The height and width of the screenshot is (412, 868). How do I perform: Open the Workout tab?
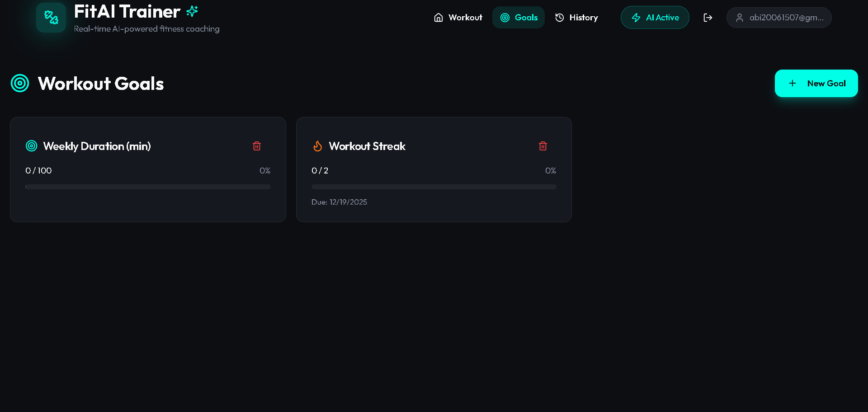click(x=458, y=18)
